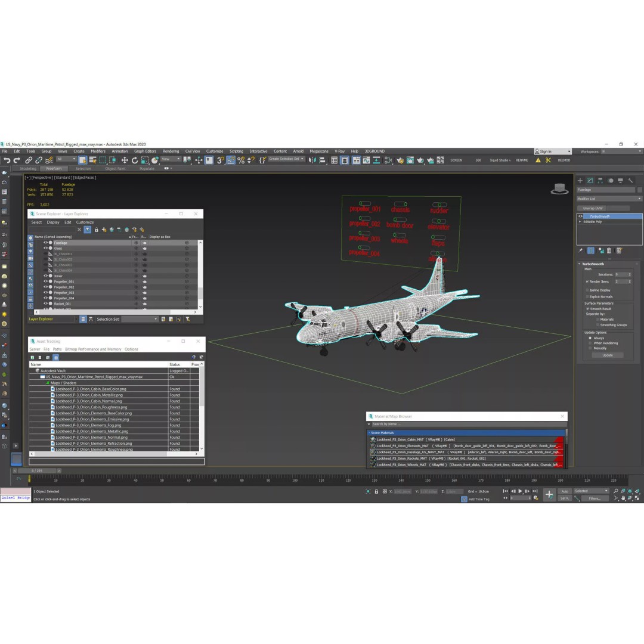Enable the Isoline Display checkbox

click(587, 290)
